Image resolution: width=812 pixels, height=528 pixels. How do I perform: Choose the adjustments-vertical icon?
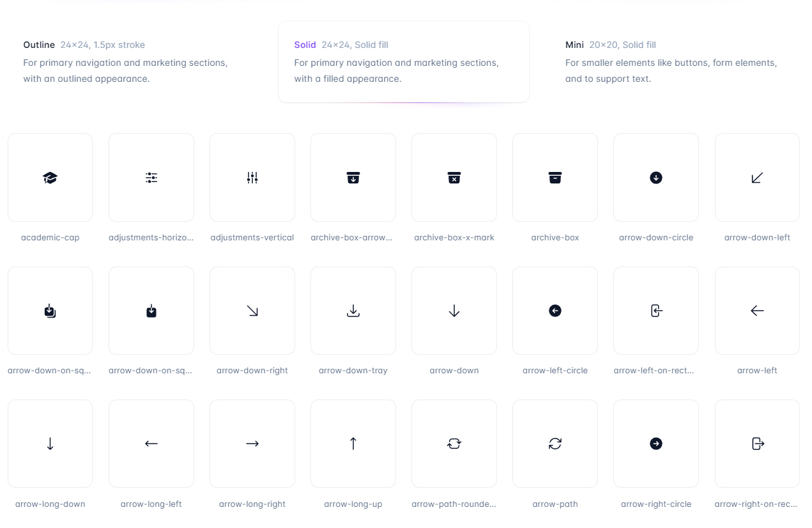coord(252,178)
